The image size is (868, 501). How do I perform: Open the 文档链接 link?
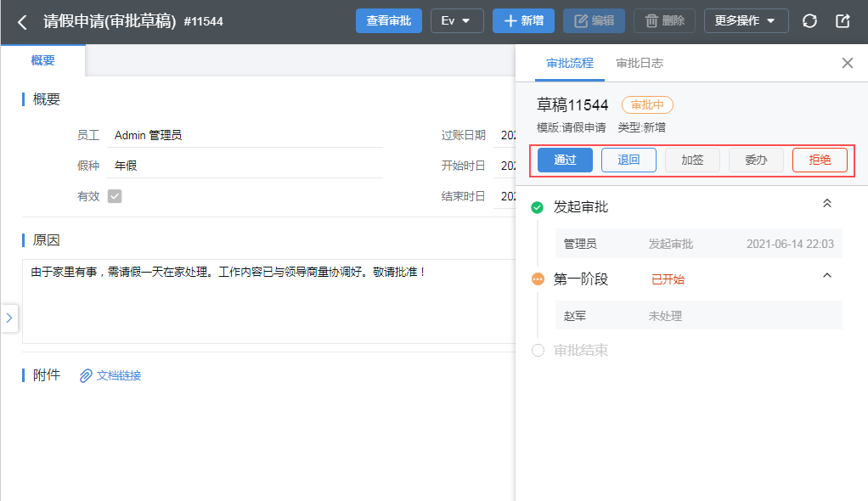point(119,375)
